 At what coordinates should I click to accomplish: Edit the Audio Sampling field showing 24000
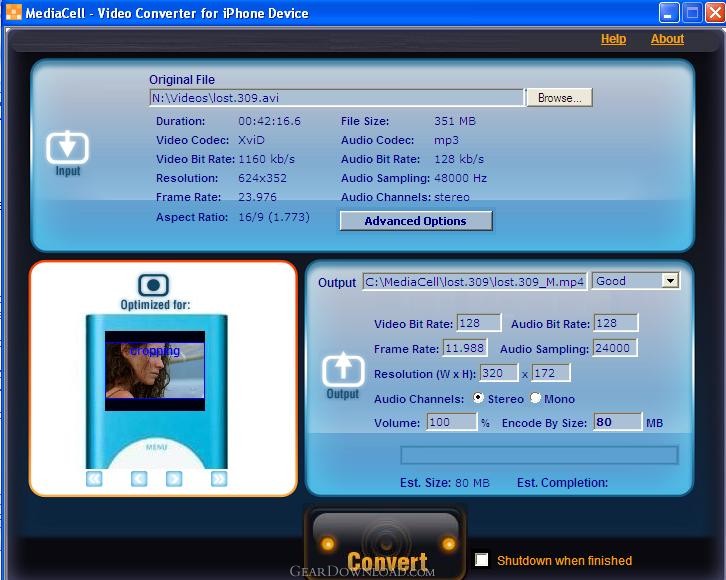(x=615, y=348)
